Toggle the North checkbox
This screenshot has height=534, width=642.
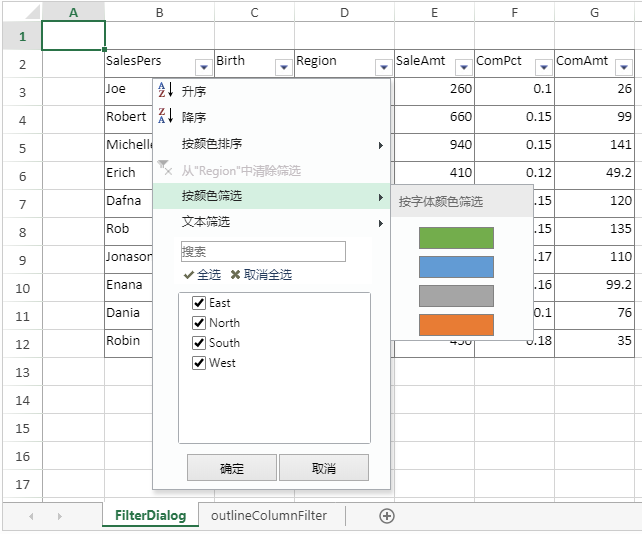[x=199, y=323]
